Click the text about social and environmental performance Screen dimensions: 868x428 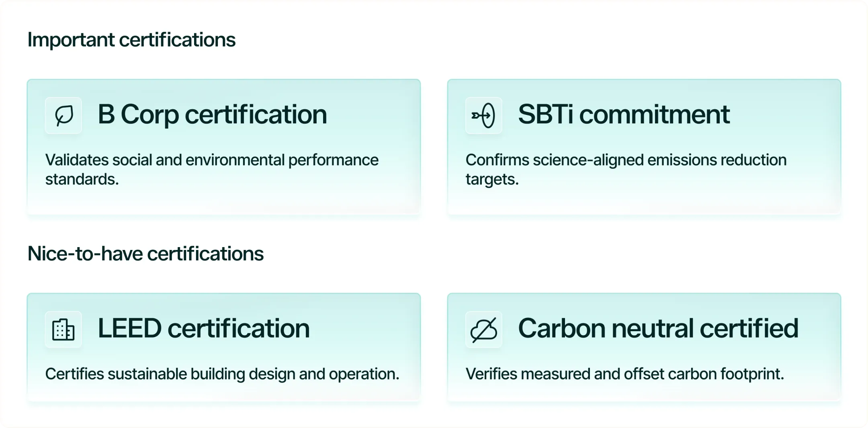212,169
